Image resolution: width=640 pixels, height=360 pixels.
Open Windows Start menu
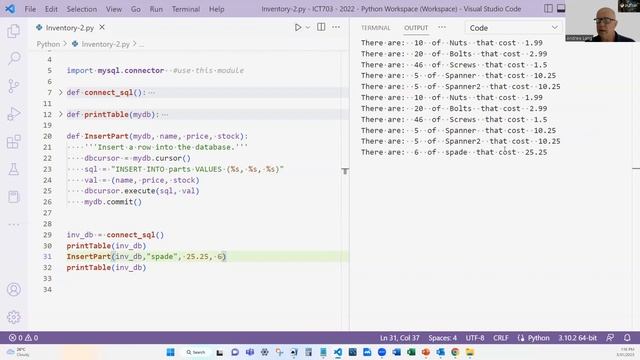coord(171,352)
